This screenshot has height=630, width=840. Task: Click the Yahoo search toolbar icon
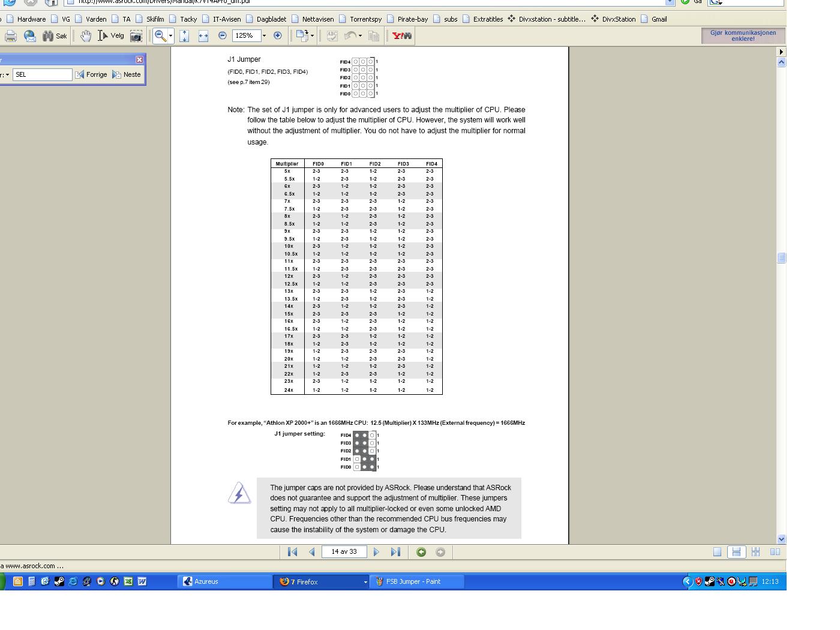[x=402, y=36]
